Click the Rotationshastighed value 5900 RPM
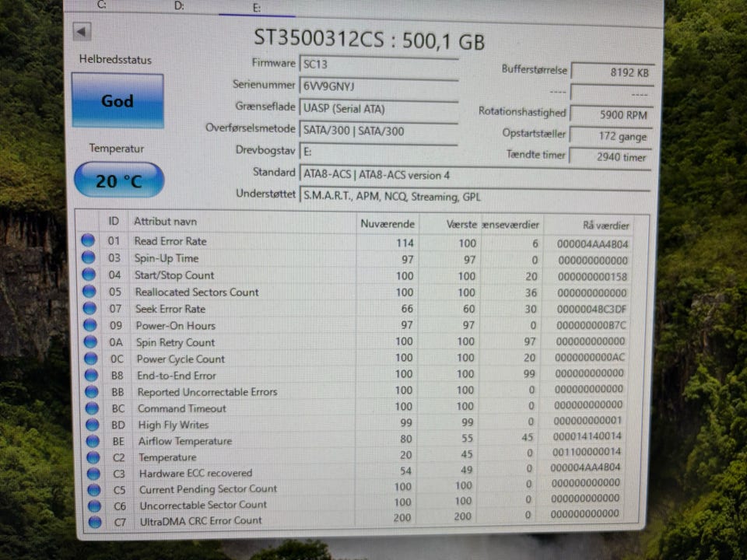This screenshot has height=560, width=747. [612, 115]
